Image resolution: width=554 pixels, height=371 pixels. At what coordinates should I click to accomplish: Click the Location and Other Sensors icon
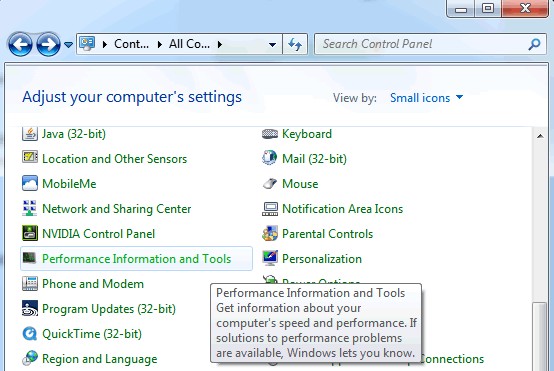click(x=30, y=157)
